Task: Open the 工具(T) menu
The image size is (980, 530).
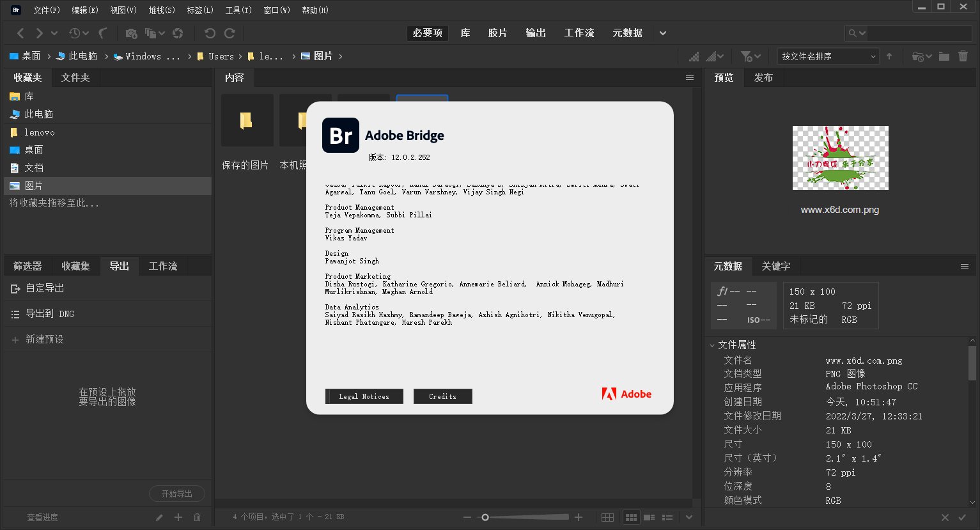Action: click(238, 10)
